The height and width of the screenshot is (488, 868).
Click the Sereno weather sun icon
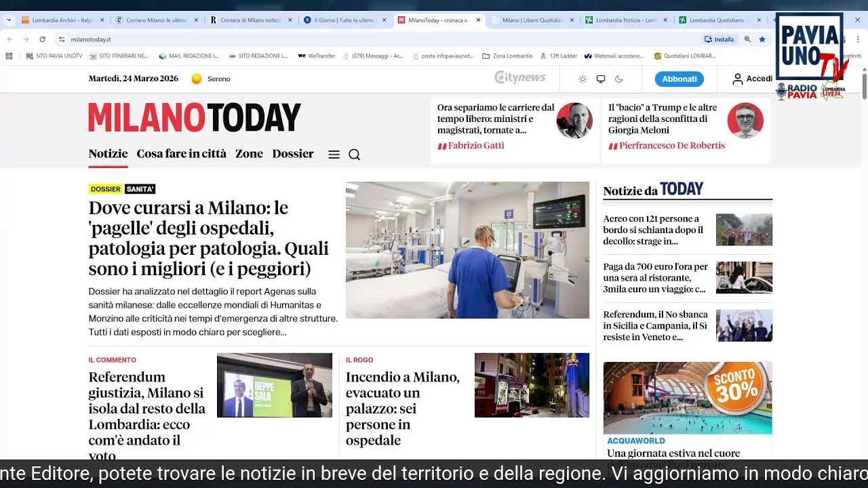click(197, 79)
